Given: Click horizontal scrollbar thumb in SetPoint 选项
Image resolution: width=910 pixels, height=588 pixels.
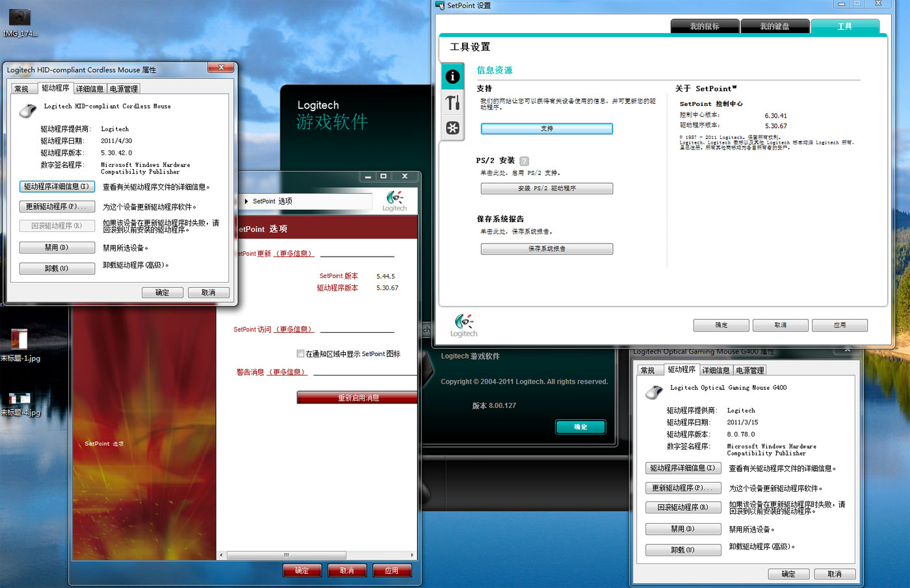Looking at the screenshot, I should coord(286,556).
